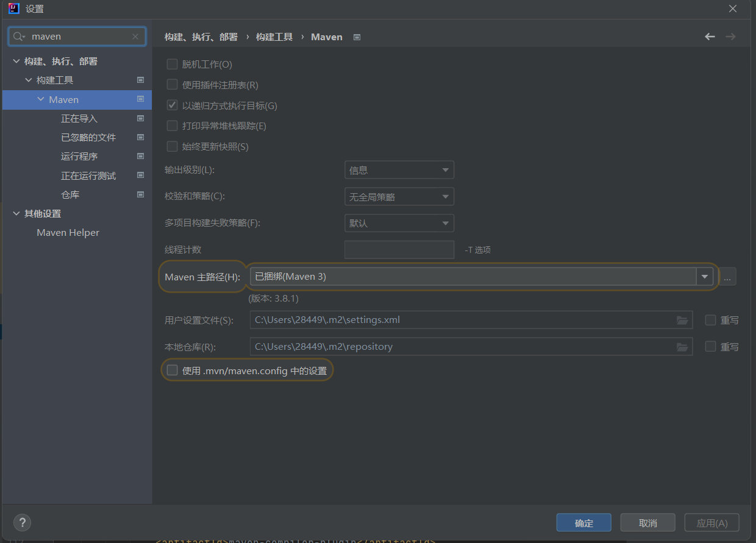This screenshot has width=756, height=543.
Task: Enable 使用插件注册表(R) checkbox
Action: (x=172, y=85)
